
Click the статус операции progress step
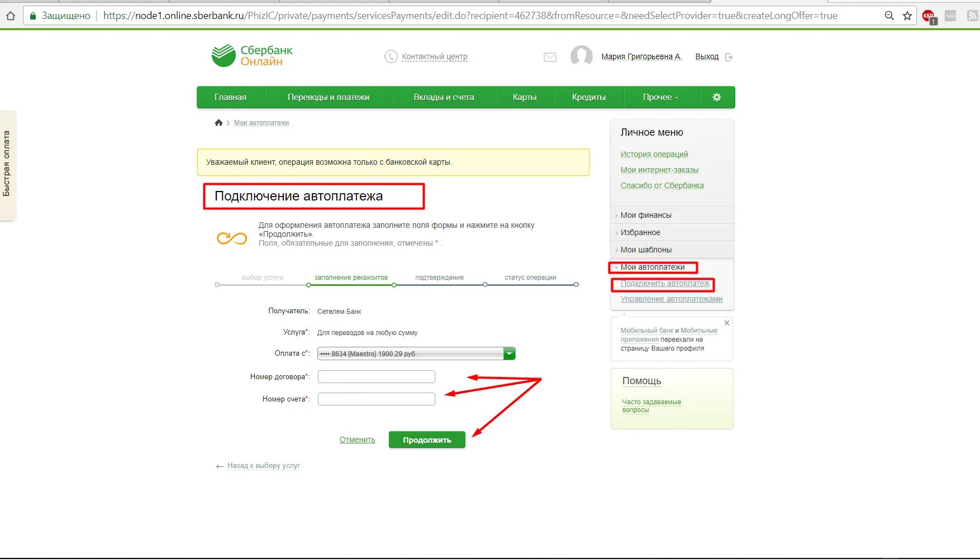[x=530, y=278]
